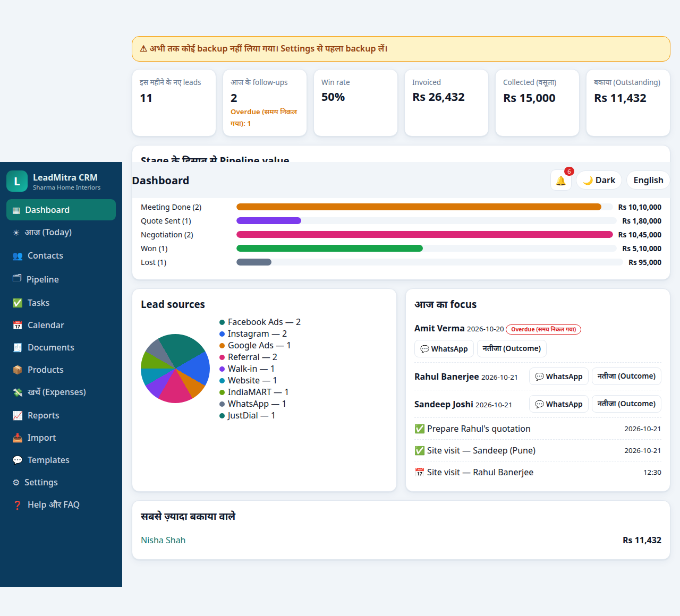Image resolution: width=680 pixels, height=616 pixels.
Task: Click the Tasks checkmark icon
Action: [x=18, y=303]
